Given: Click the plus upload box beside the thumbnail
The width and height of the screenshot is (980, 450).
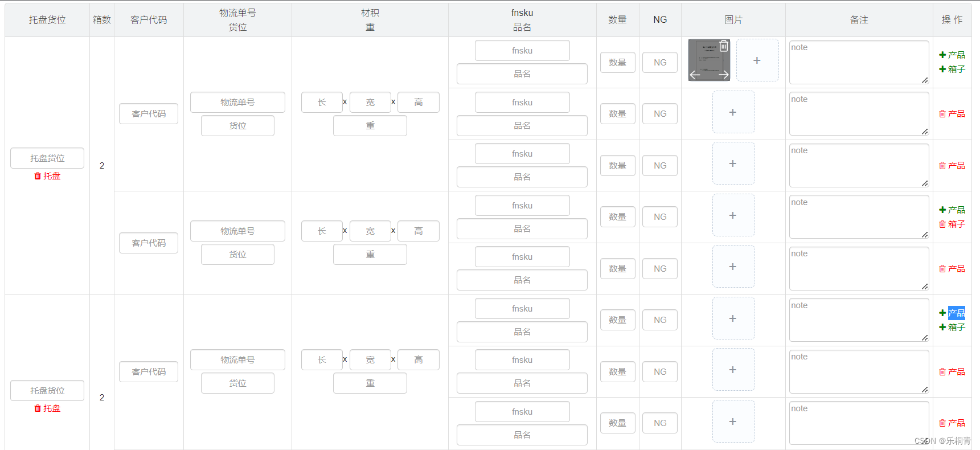Looking at the screenshot, I should click(x=757, y=60).
